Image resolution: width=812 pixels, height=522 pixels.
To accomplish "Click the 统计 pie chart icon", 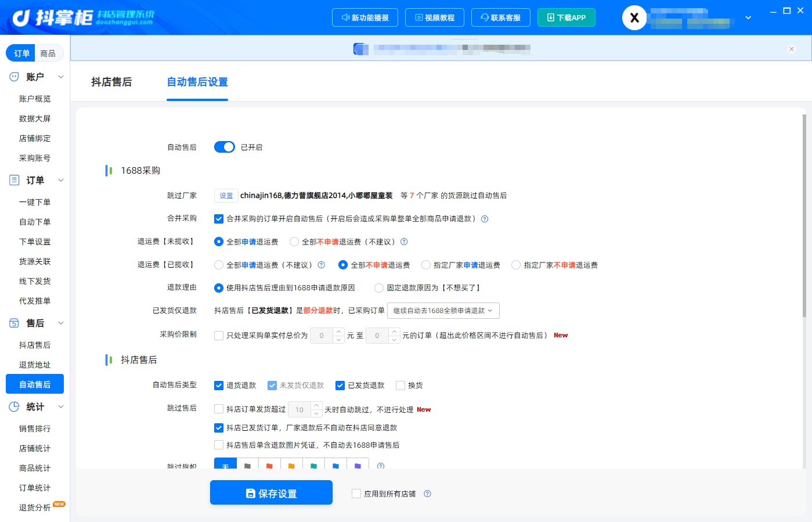I will (x=14, y=406).
